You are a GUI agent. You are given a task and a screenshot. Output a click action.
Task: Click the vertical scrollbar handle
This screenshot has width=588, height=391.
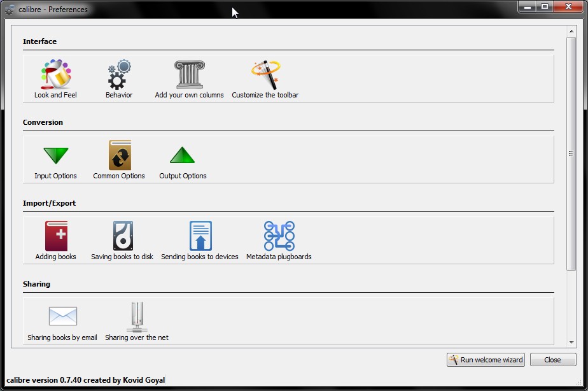[571, 153]
